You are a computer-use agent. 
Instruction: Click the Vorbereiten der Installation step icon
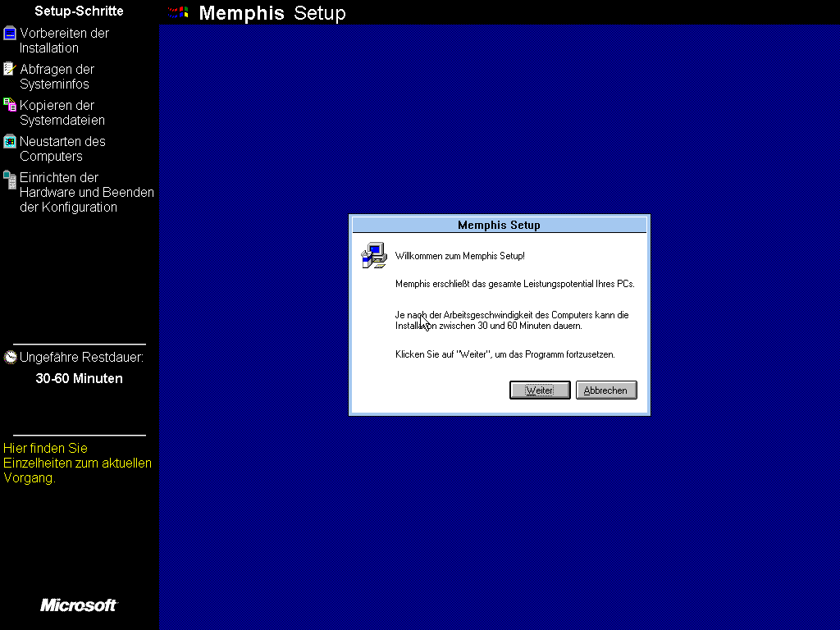point(10,33)
